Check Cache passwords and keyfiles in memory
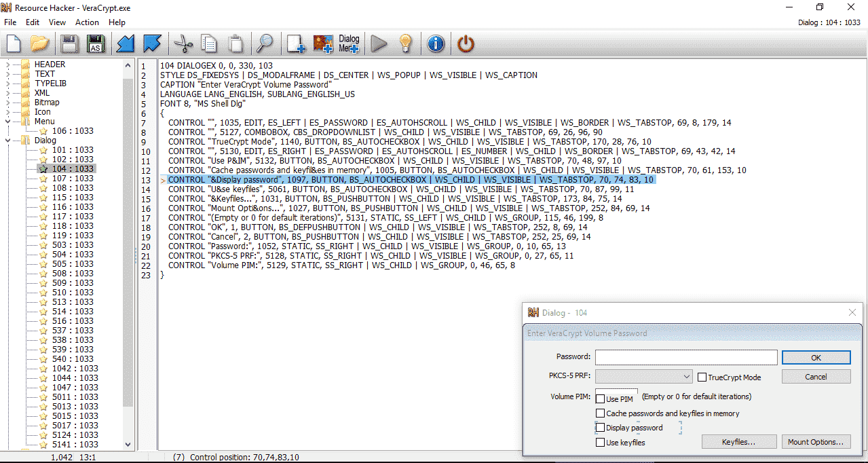Viewport: 868px width, 463px height. [600, 413]
